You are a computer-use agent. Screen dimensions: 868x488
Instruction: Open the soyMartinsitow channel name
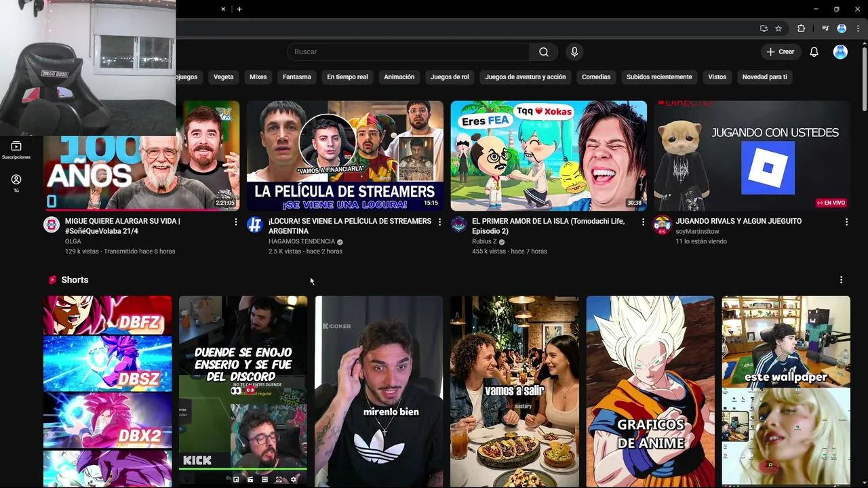tap(698, 231)
